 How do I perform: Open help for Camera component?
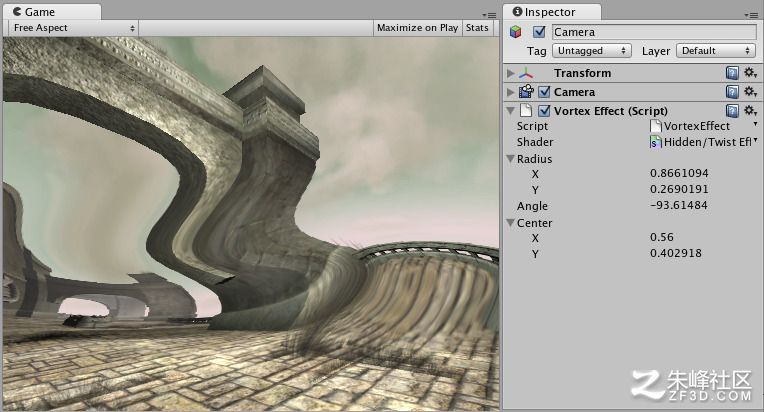pyautogui.click(x=732, y=92)
